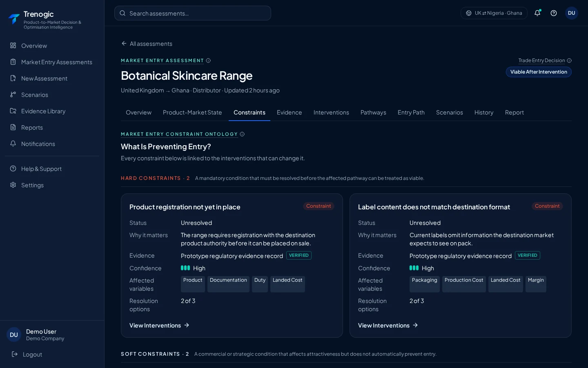The width and height of the screenshot is (588, 368).
Task: Open the Product-Market State tab
Action: [x=192, y=112]
